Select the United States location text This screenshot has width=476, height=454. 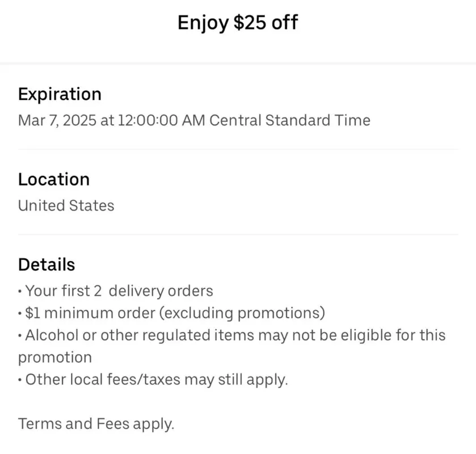point(66,205)
